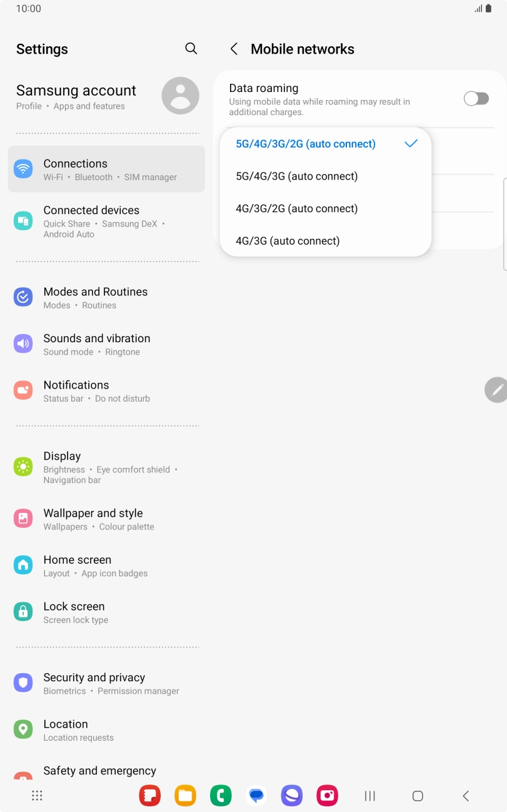Tap the recent apps navigation button

(x=370, y=796)
